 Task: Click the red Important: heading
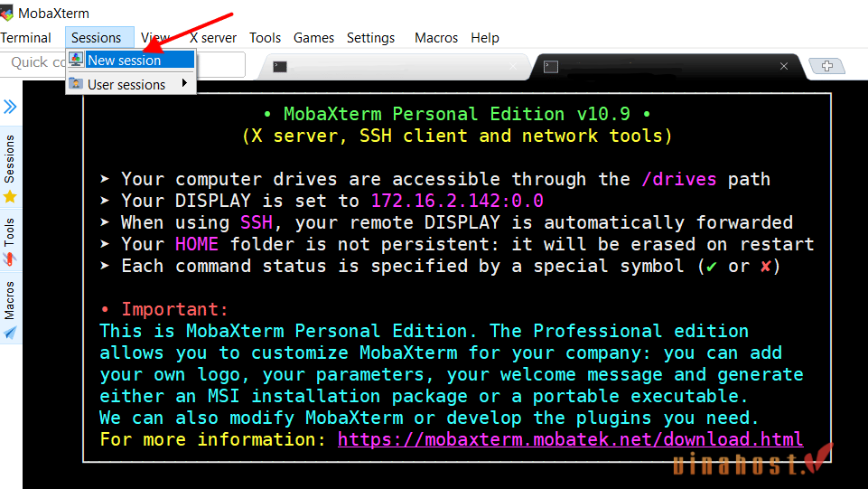coord(174,309)
